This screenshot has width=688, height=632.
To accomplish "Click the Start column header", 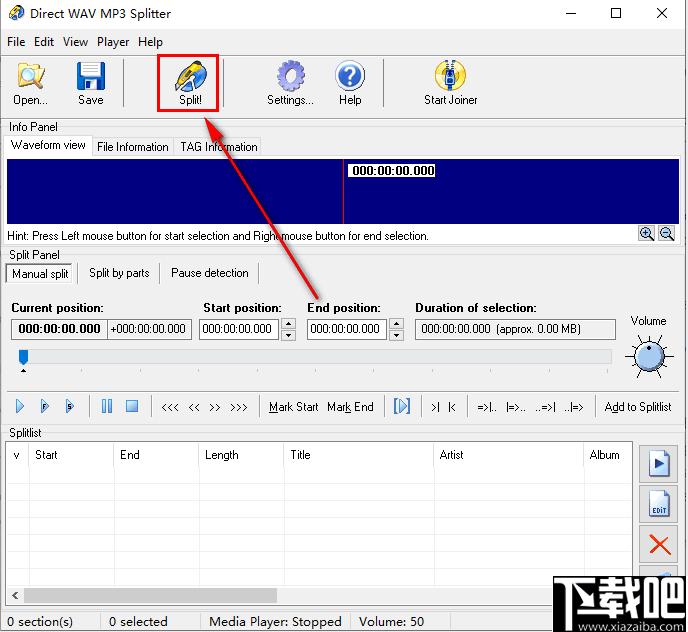I will (72, 455).
